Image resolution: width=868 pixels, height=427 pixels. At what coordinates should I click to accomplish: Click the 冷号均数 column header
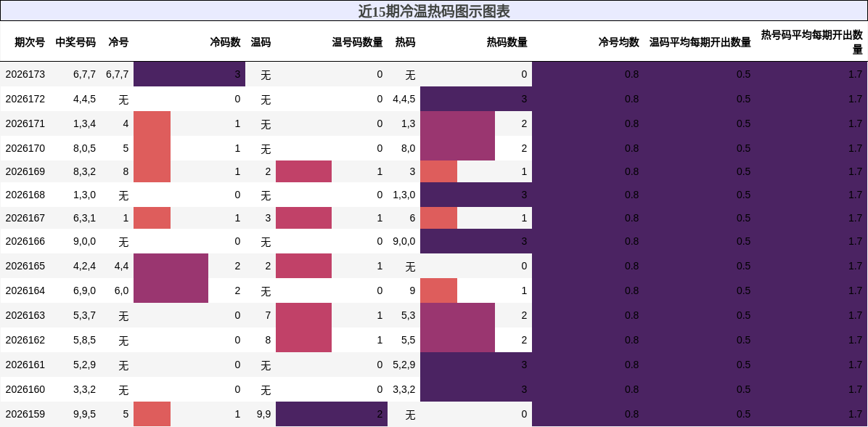(619, 42)
